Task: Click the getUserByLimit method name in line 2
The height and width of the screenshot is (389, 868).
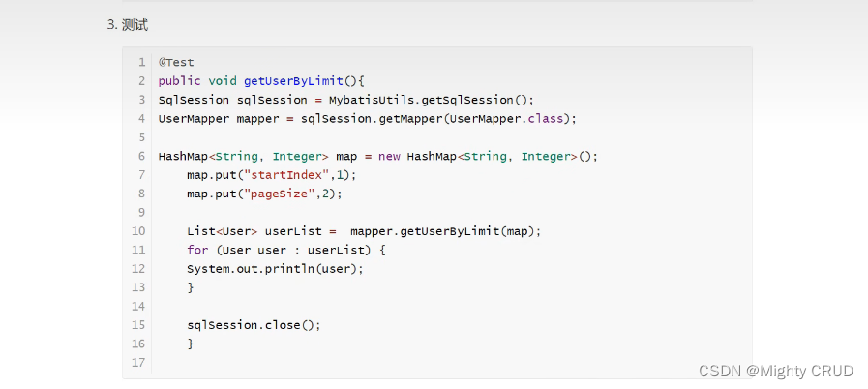Action: click(x=293, y=80)
